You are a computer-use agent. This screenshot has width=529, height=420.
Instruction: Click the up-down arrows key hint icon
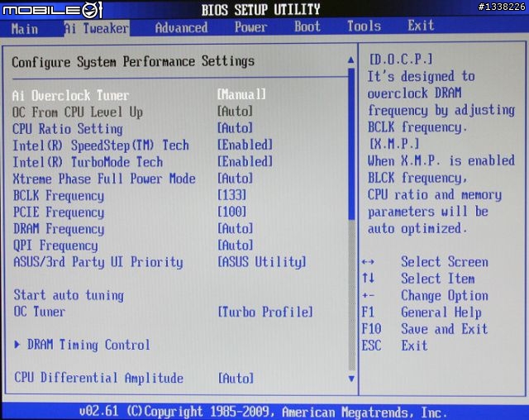point(368,279)
